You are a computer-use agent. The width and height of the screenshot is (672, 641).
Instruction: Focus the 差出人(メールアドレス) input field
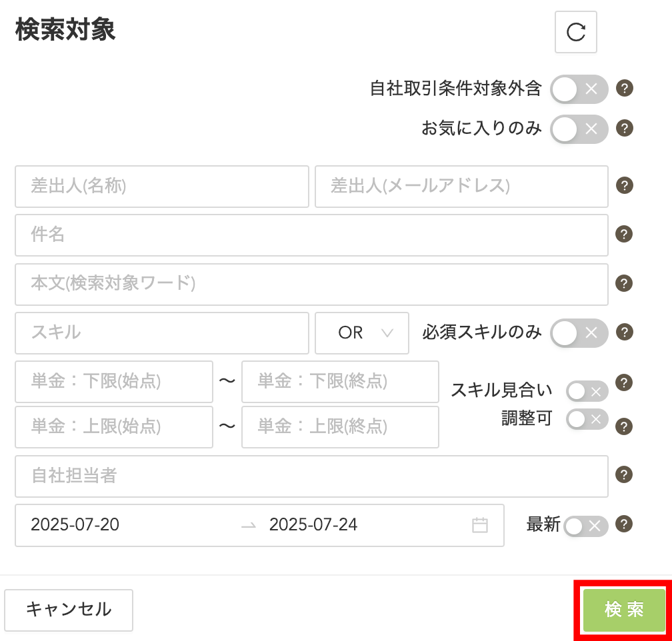[461, 187]
